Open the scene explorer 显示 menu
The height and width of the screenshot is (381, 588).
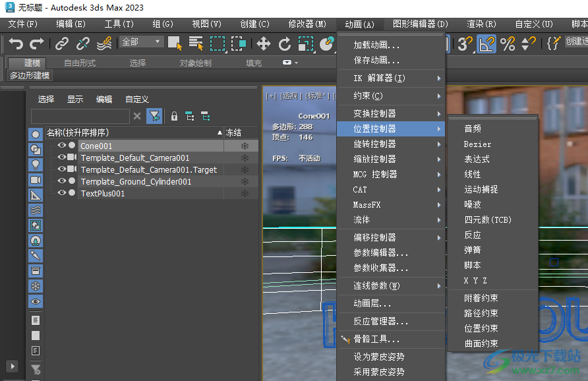pos(75,100)
